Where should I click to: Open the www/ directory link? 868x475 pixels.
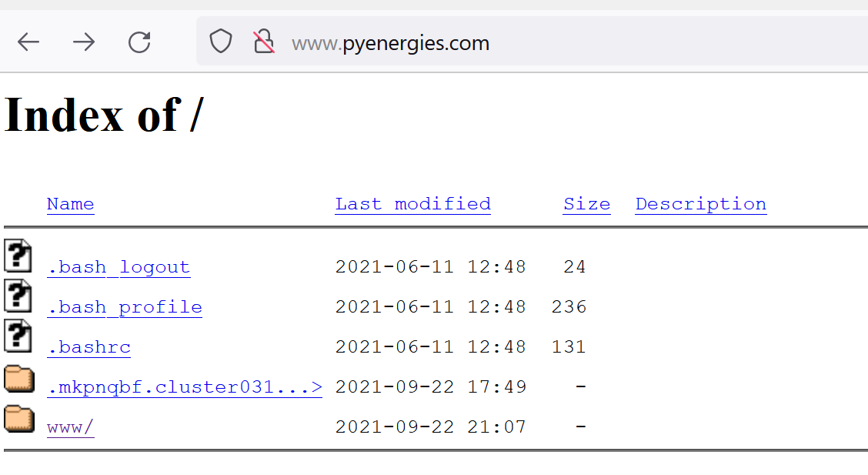click(70, 427)
